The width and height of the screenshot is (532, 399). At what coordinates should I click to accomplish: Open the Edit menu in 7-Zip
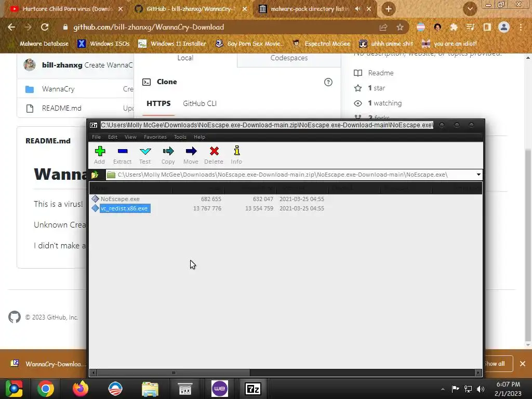click(113, 137)
